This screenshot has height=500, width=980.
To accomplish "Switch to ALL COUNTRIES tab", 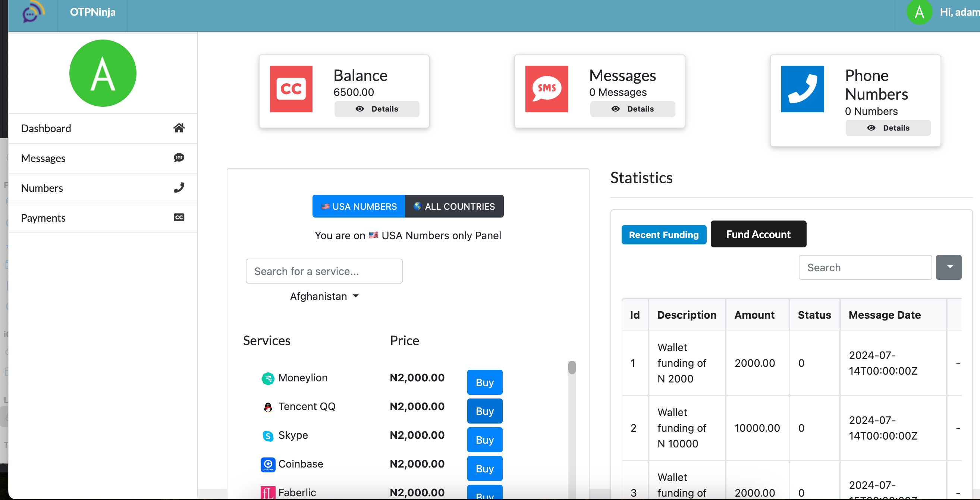I will point(454,206).
